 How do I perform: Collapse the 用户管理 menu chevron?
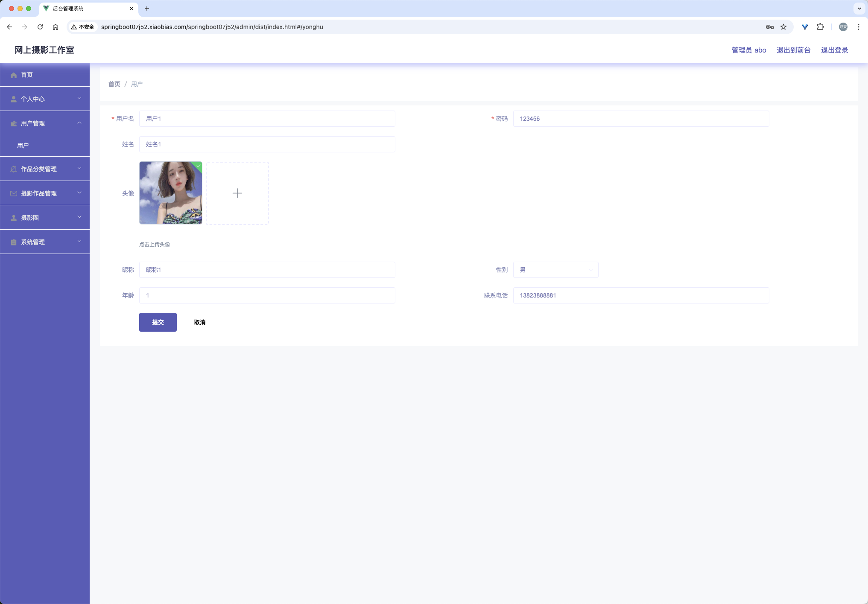click(x=79, y=123)
